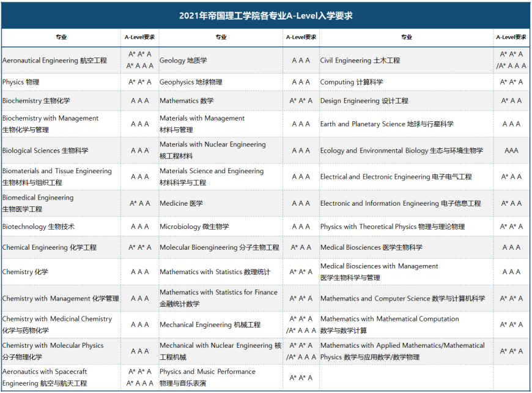Image resolution: width=532 pixels, height=393 pixels.
Task: Click the table title '2021年帝国理工学院各专业A-Level入学要求'
Action: click(x=265, y=16)
